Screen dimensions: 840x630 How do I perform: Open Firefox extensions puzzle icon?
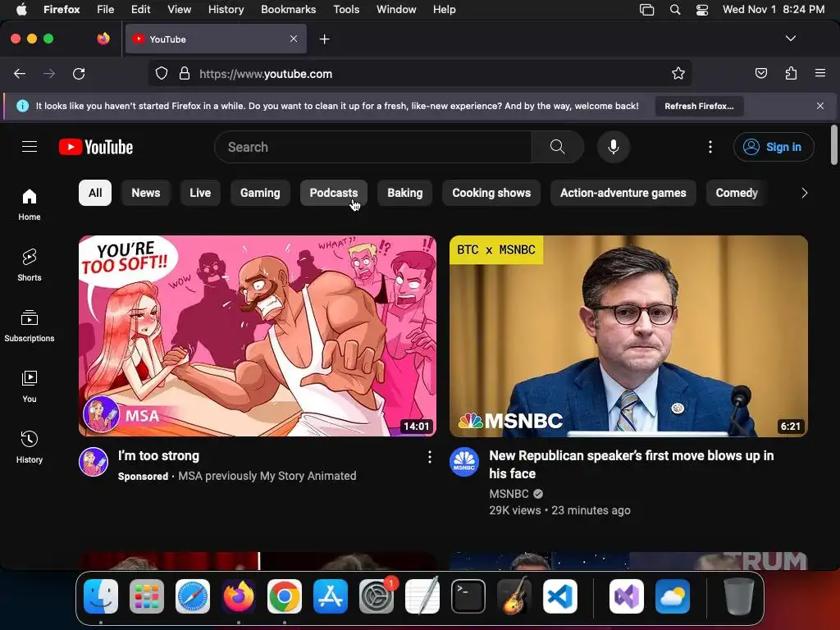click(x=791, y=73)
